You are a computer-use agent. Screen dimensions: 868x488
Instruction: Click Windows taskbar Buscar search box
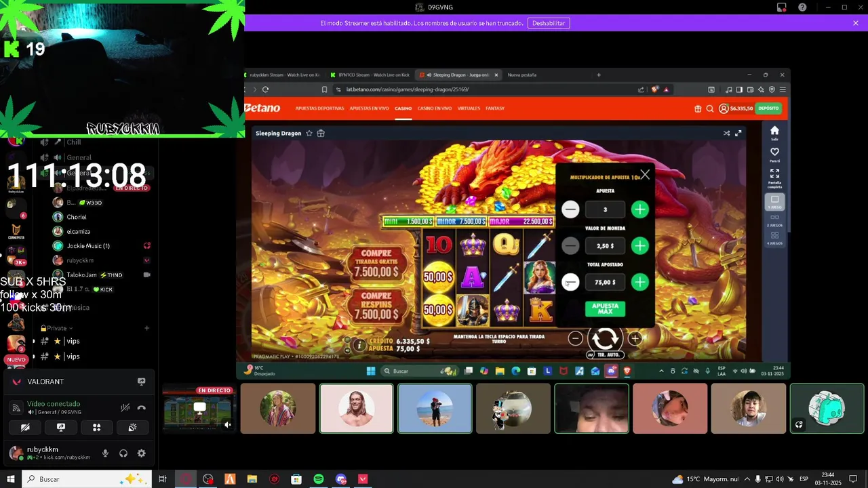[x=87, y=479]
